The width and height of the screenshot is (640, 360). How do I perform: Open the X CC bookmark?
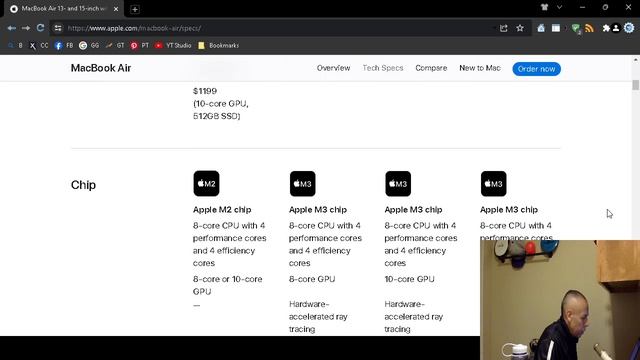pos(39,45)
